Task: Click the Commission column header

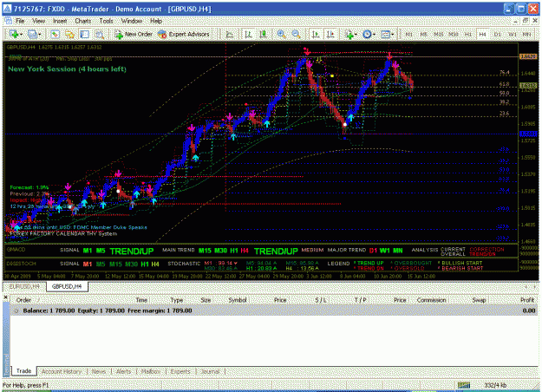Action: click(x=431, y=300)
